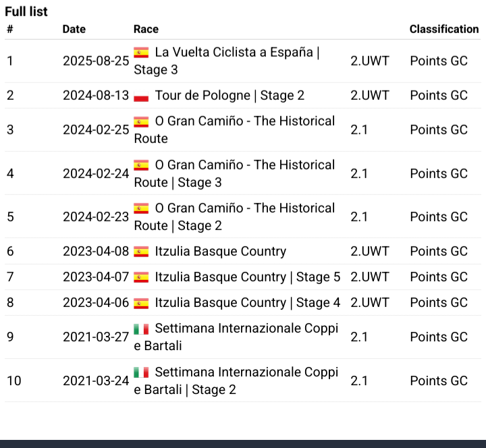The height and width of the screenshot is (448, 486).
Task: Click the Points GC cell in row 10
Action: click(x=439, y=381)
